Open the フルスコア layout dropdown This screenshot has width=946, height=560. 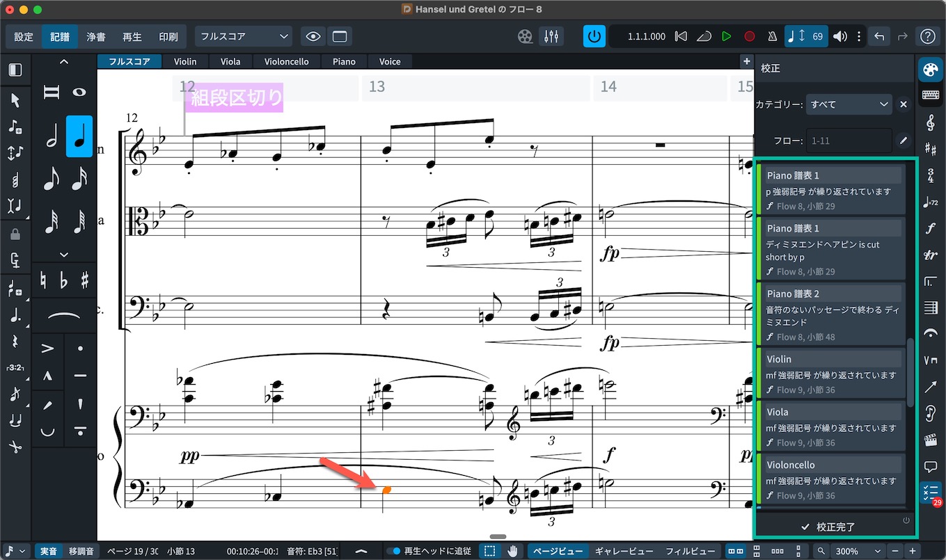pyautogui.click(x=244, y=36)
